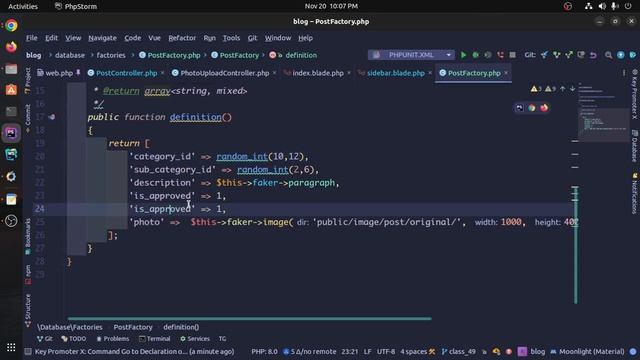640x360 pixels.
Task: Run the PHPUNIT.XML configuration with the green play icon
Action: pyautogui.click(x=463, y=55)
